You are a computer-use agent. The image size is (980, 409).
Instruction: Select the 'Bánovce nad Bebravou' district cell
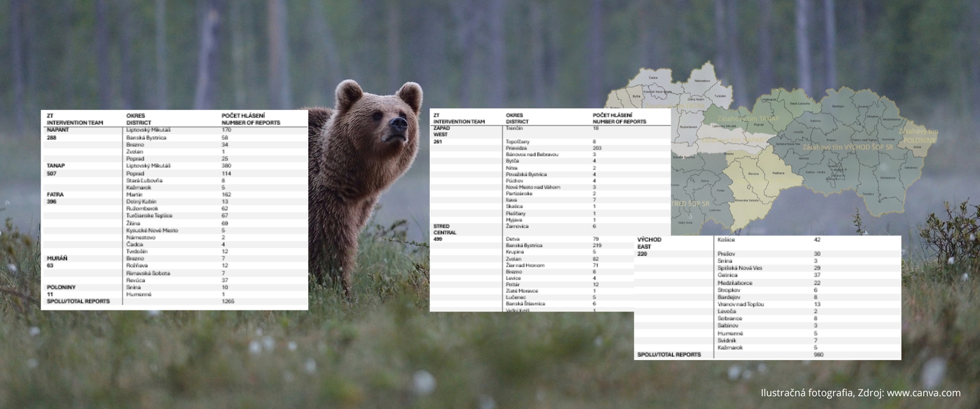532,155
